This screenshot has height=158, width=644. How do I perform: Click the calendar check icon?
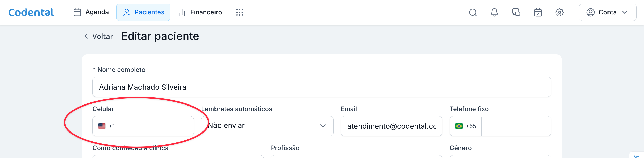click(x=538, y=12)
